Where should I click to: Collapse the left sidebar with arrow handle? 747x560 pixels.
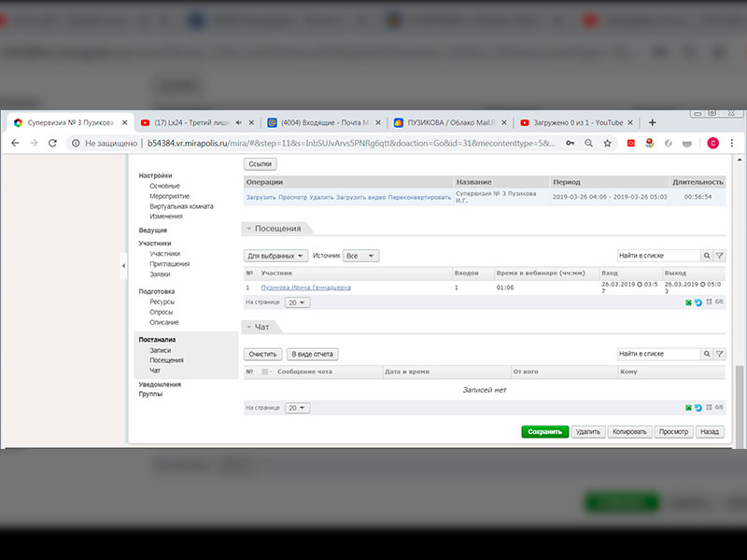pos(123,266)
